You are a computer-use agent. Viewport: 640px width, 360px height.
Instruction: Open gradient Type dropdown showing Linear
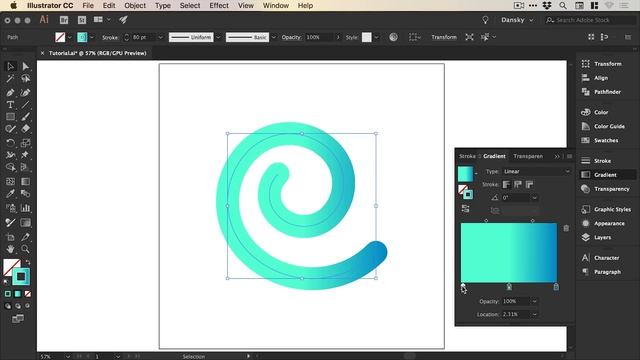pos(536,171)
